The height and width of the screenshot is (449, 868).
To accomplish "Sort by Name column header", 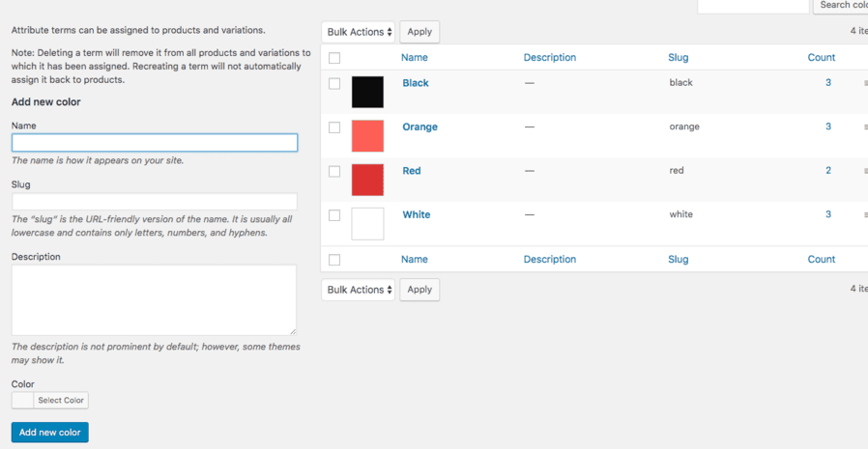I will click(x=415, y=58).
